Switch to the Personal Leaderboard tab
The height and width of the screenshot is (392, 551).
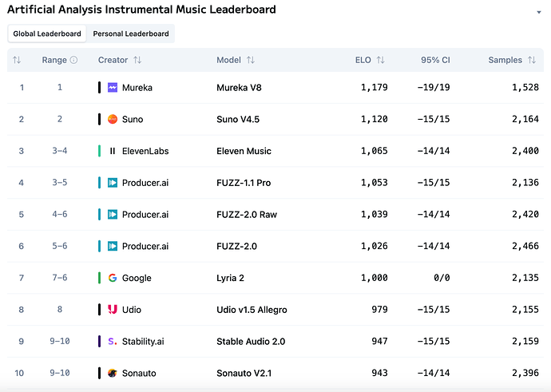point(130,34)
